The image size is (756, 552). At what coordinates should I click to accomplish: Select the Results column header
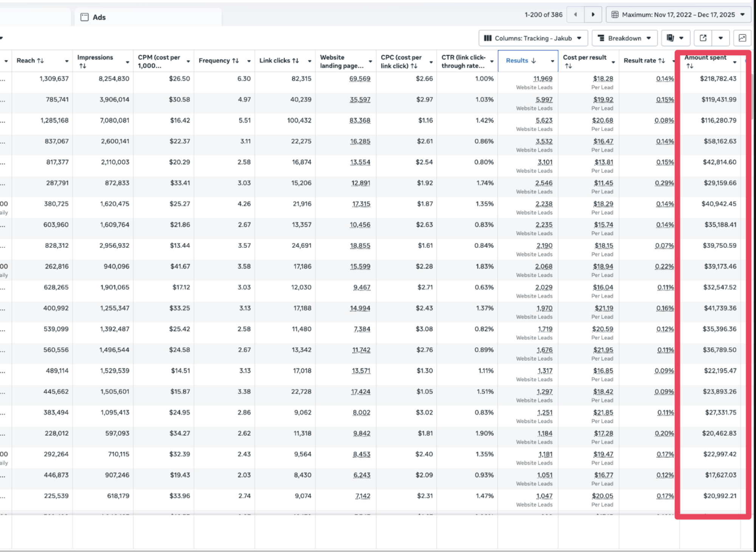(528, 61)
